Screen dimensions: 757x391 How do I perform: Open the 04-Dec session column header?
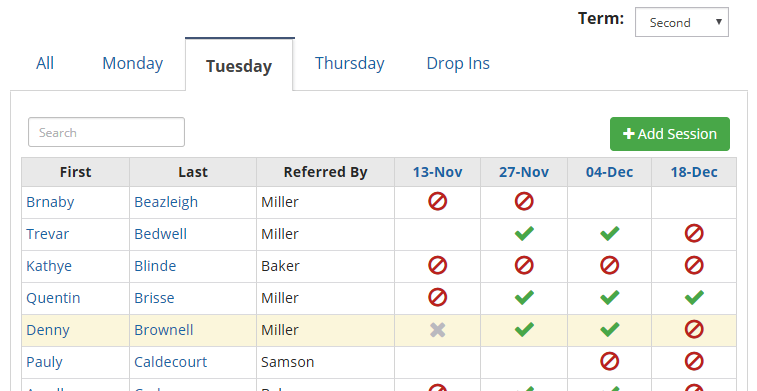click(x=609, y=172)
